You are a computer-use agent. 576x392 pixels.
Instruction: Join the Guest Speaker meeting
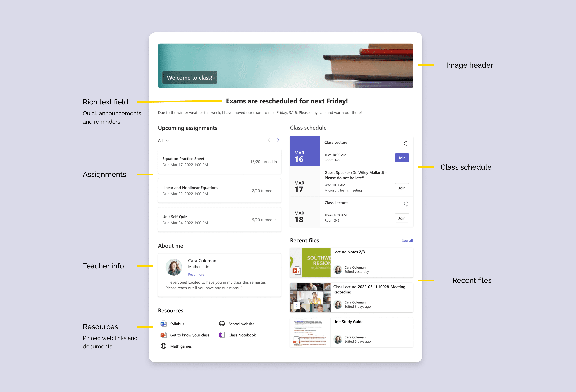(x=402, y=188)
